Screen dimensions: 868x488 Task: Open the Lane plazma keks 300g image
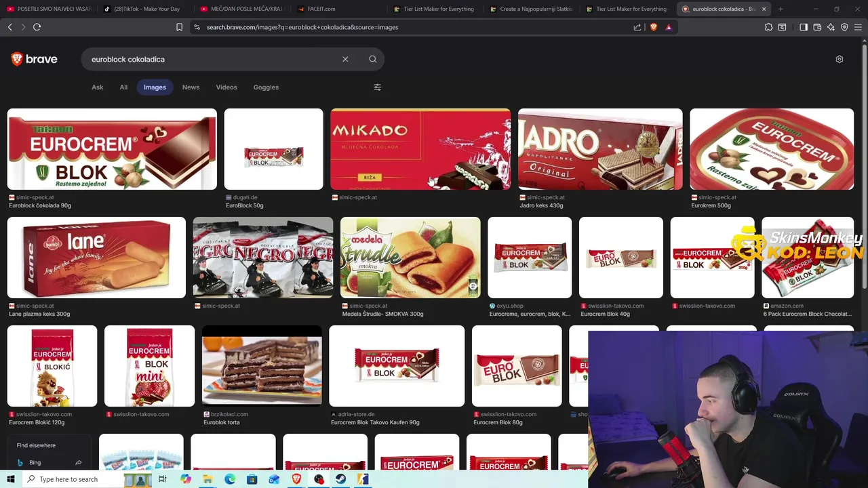(96, 258)
